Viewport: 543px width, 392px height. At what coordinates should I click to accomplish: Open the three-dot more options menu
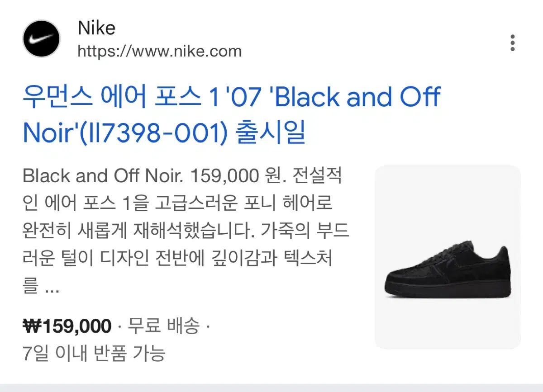[x=512, y=43]
